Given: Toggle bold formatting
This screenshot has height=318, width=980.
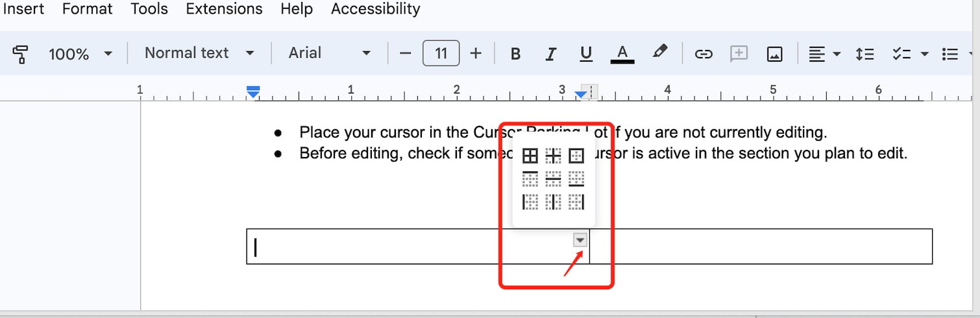Looking at the screenshot, I should point(516,54).
